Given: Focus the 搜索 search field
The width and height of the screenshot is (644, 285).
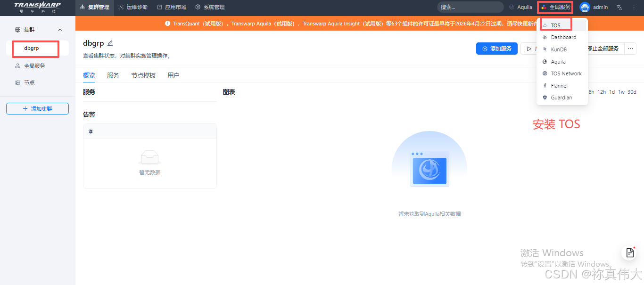Looking at the screenshot, I should tap(471, 7).
